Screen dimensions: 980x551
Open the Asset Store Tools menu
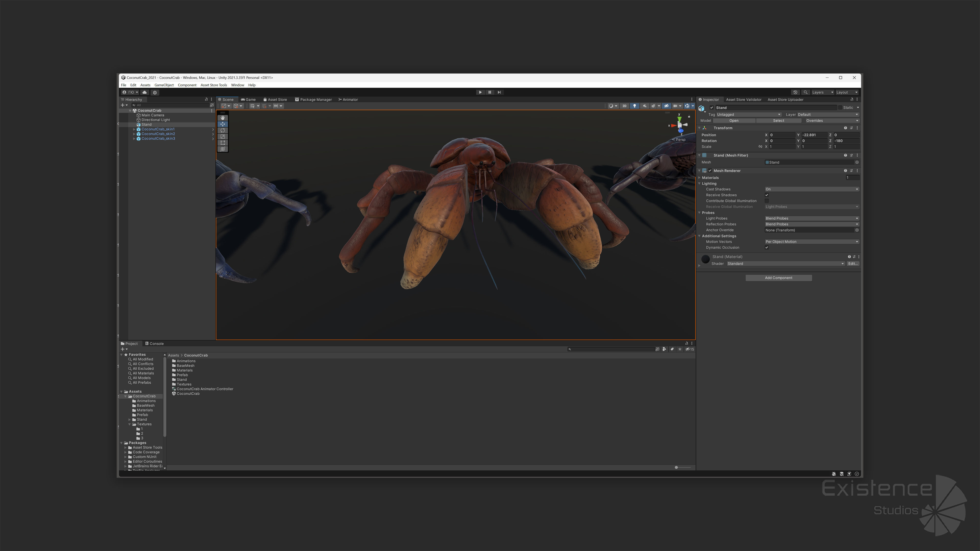click(x=213, y=85)
